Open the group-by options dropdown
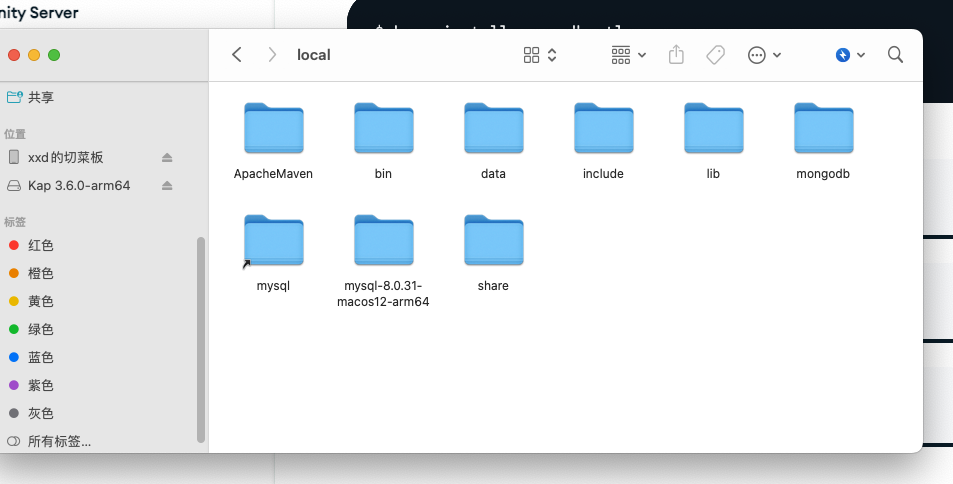 pos(628,55)
